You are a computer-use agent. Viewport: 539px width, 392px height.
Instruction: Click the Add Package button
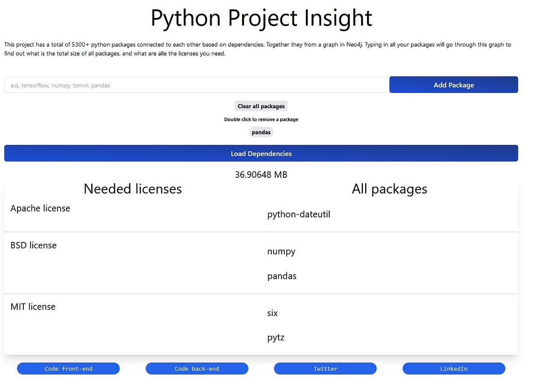click(453, 84)
